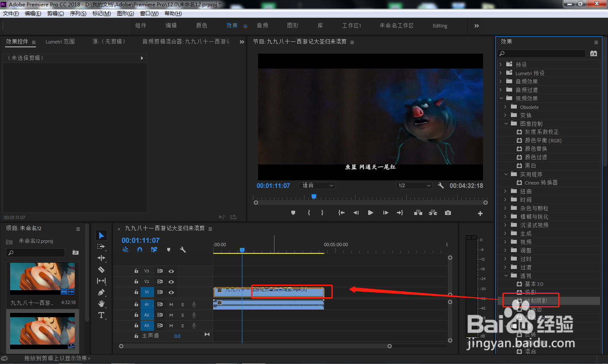Expand the 音频效果 folder
The width and height of the screenshot is (608, 364).
point(501,81)
